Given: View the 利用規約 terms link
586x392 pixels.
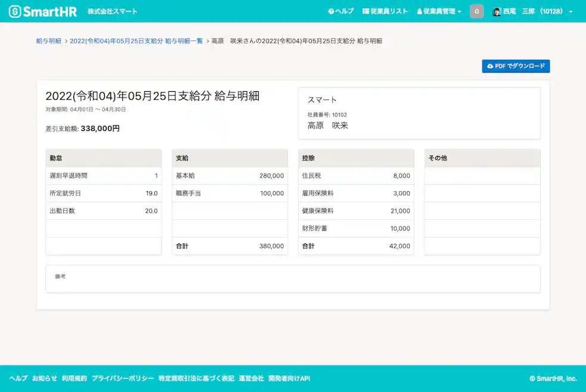Looking at the screenshot, I should point(74,378).
